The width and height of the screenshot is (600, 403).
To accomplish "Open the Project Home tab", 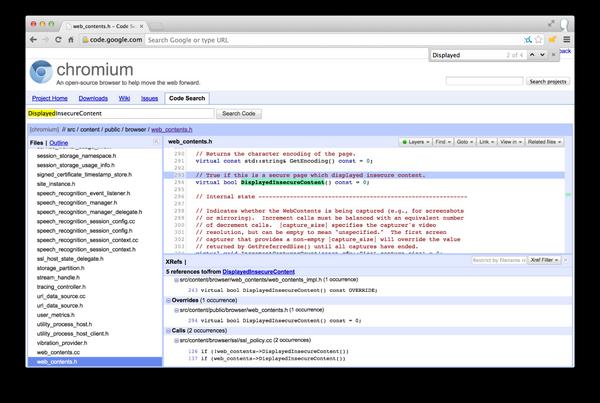I will (x=50, y=98).
